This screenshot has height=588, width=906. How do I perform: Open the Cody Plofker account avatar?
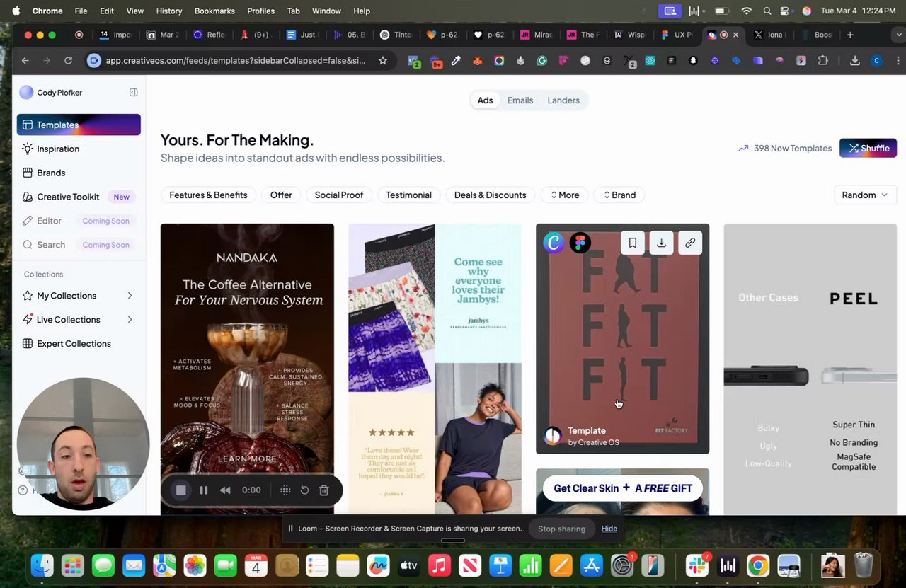click(26, 92)
